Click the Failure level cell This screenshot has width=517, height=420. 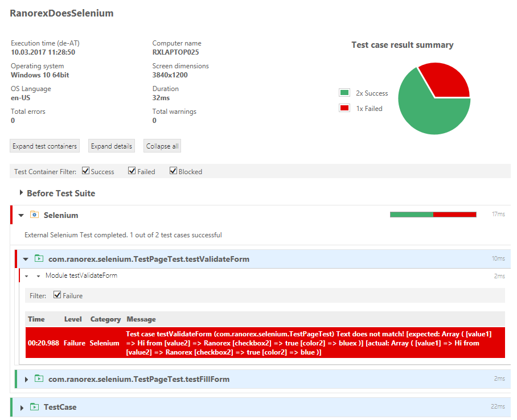point(75,343)
